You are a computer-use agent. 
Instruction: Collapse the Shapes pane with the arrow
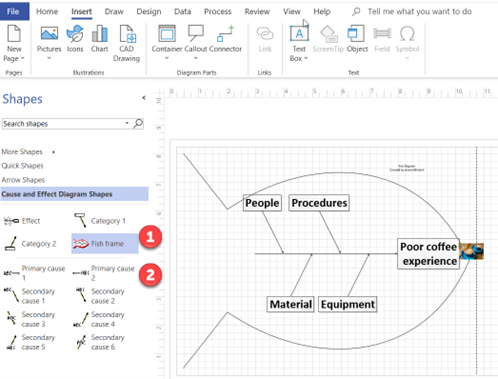click(x=144, y=98)
